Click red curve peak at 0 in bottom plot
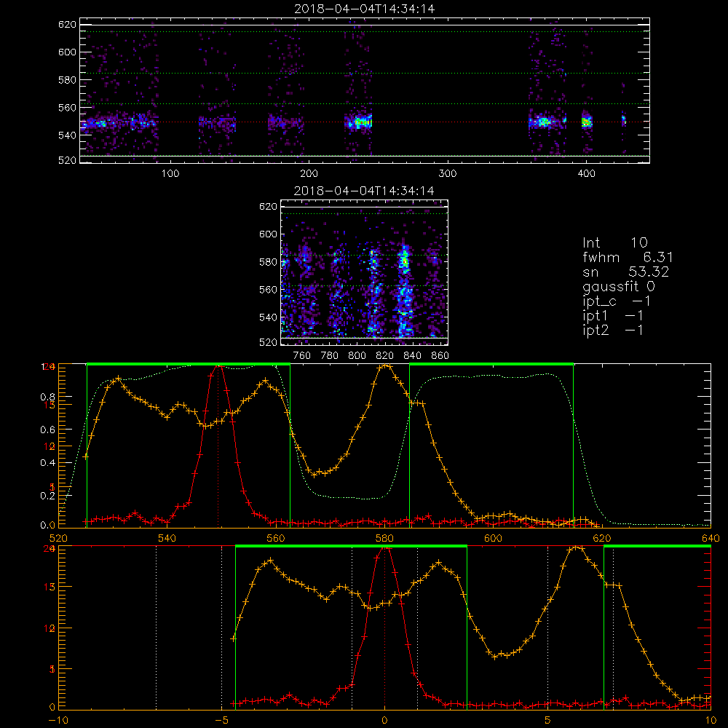Screen dimensions: 728x728 point(384,549)
